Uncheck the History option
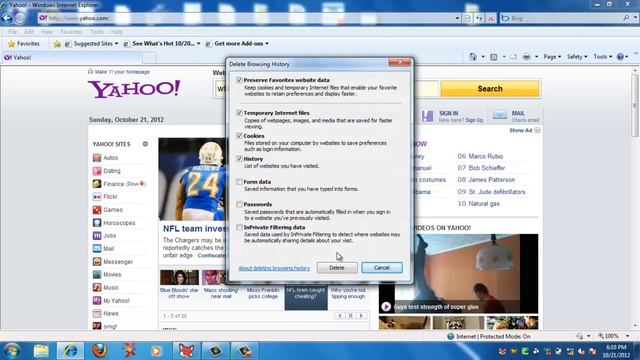The width and height of the screenshot is (640, 360). tap(239, 158)
